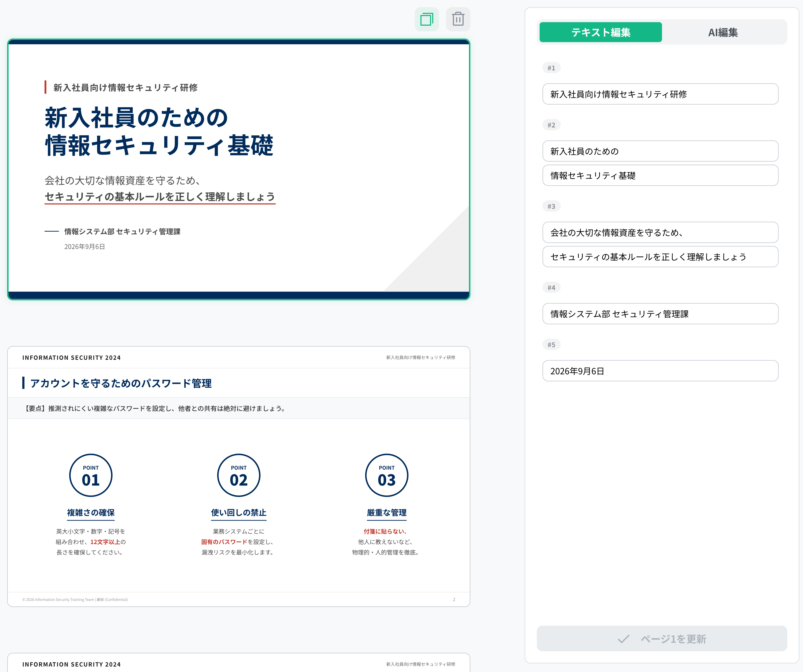The image size is (803, 672).
Task: Edit the date field 2026年9月6日
Action: click(660, 371)
